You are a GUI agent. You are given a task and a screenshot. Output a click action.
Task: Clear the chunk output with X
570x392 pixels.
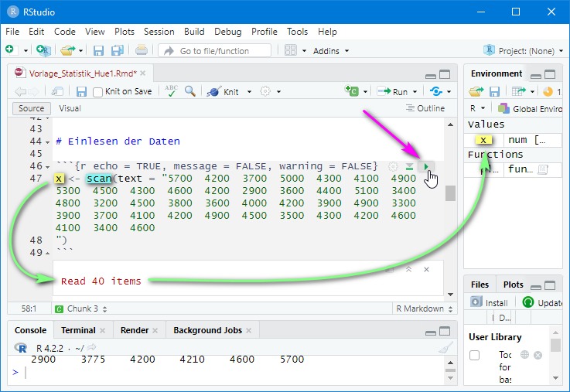[x=426, y=269]
